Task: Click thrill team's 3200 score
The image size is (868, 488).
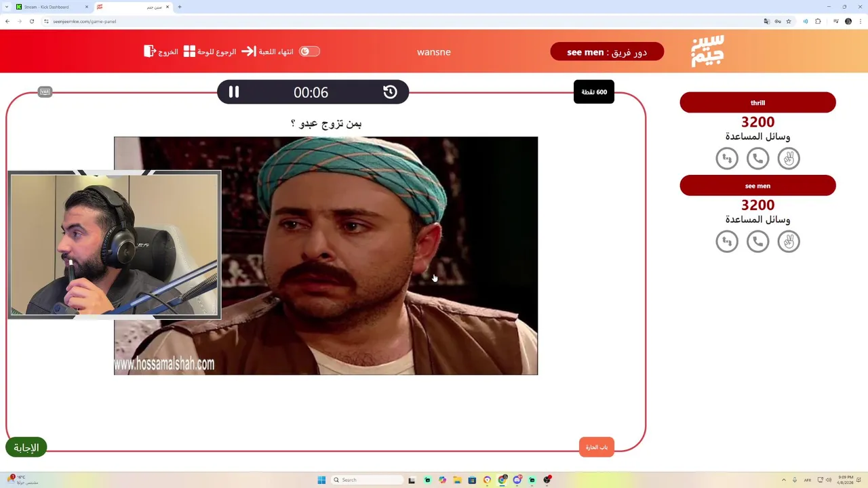Action: pos(757,123)
